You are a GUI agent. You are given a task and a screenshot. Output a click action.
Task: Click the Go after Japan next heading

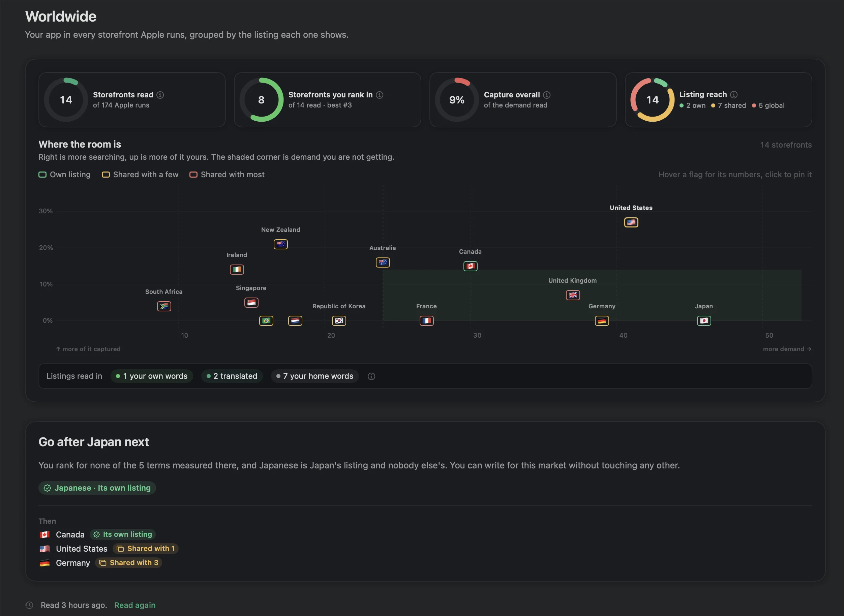(94, 442)
